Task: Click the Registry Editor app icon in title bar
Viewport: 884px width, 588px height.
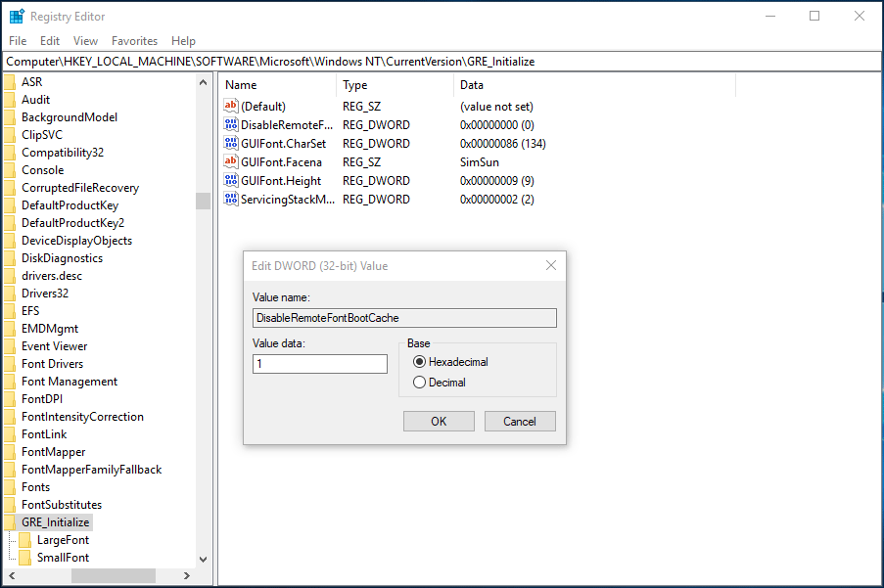Action: pyautogui.click(x=17, y=17)
